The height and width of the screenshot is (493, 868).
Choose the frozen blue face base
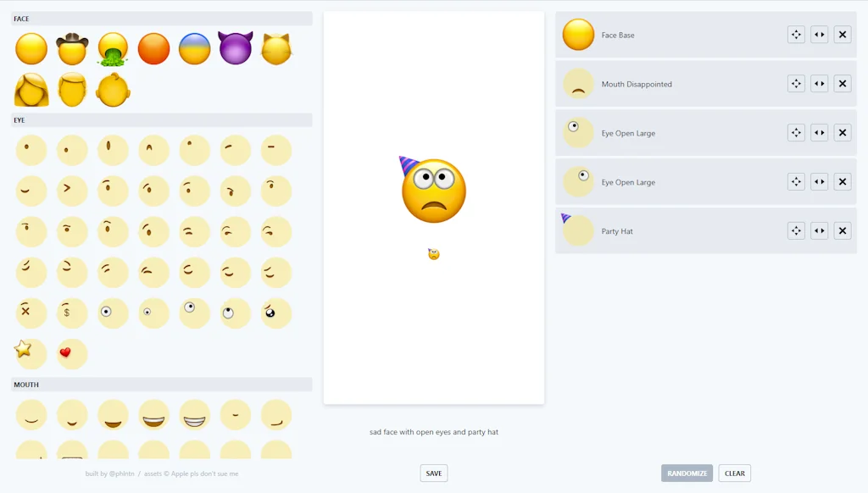pos(194,48)
